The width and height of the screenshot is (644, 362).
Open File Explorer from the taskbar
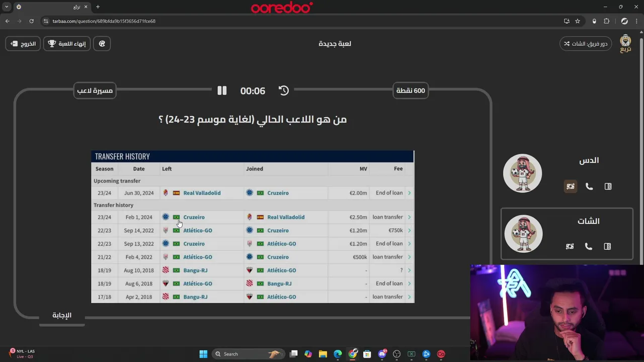[x=323, y=354]
